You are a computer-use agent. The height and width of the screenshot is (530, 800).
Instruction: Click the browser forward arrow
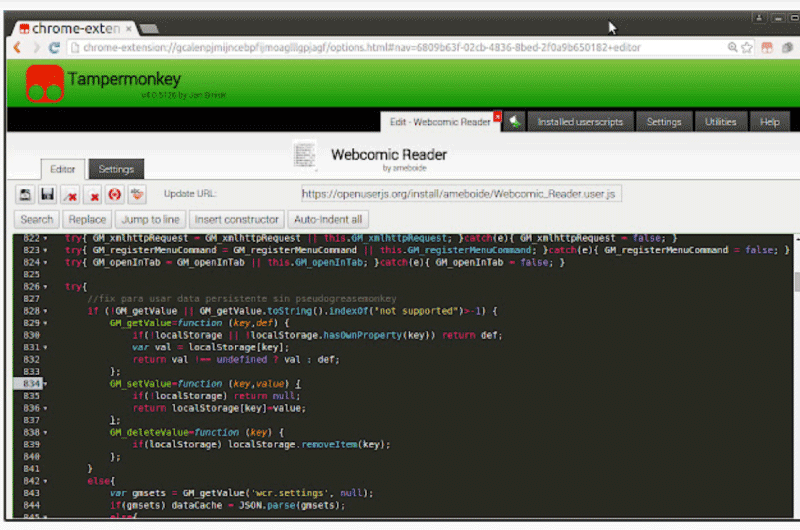point(36,47)
